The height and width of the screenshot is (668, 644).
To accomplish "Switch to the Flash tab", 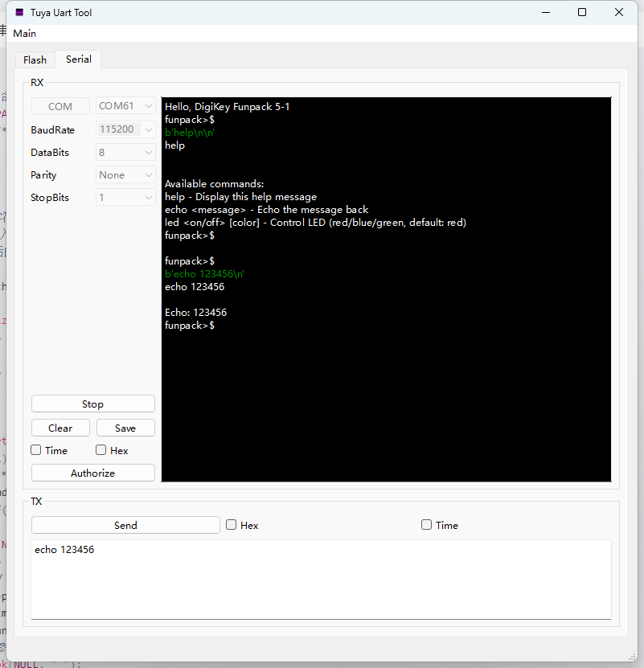I will point(35,59).
